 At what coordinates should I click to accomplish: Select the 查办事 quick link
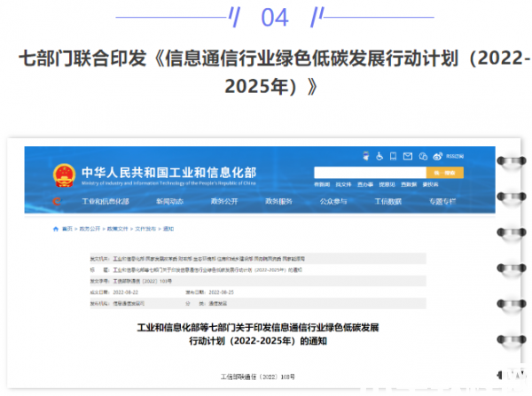coord(365,184)
